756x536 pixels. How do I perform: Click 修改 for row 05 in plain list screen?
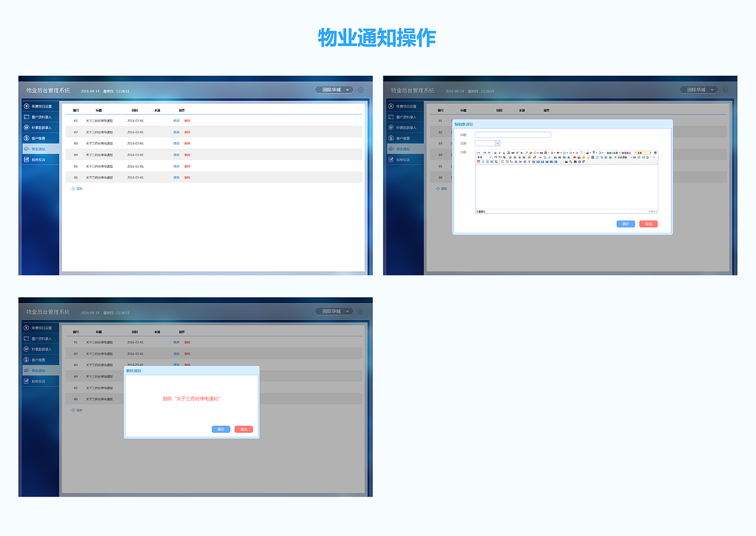(177, 166)
